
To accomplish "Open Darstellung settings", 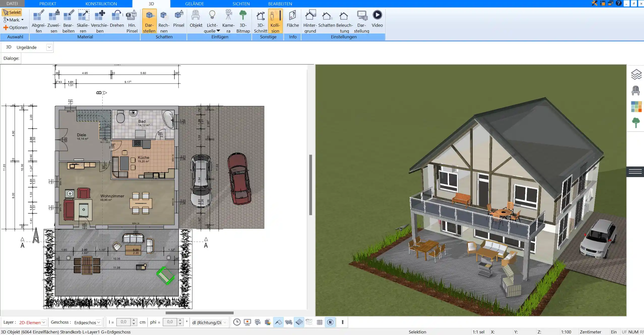I will 361,21.
